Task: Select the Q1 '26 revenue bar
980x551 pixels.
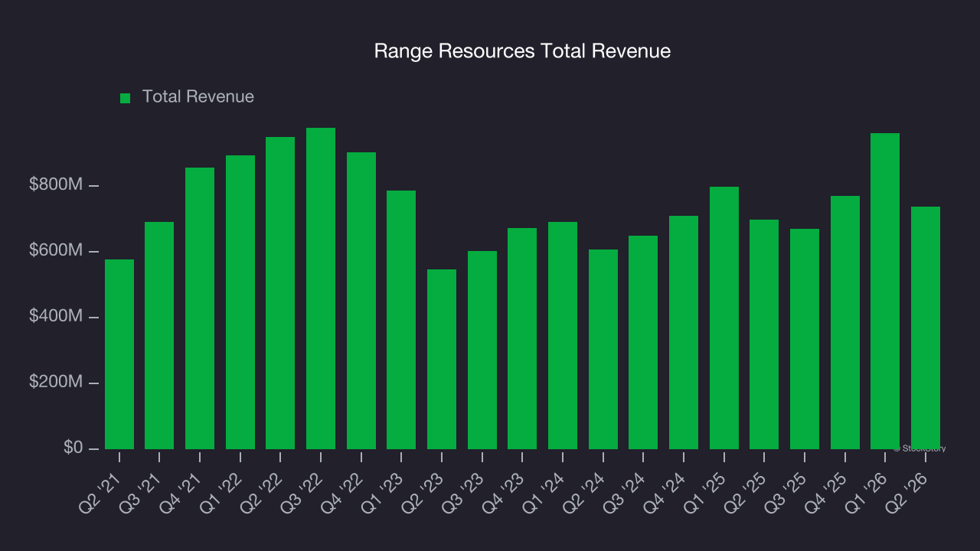Action: point(885,291)
